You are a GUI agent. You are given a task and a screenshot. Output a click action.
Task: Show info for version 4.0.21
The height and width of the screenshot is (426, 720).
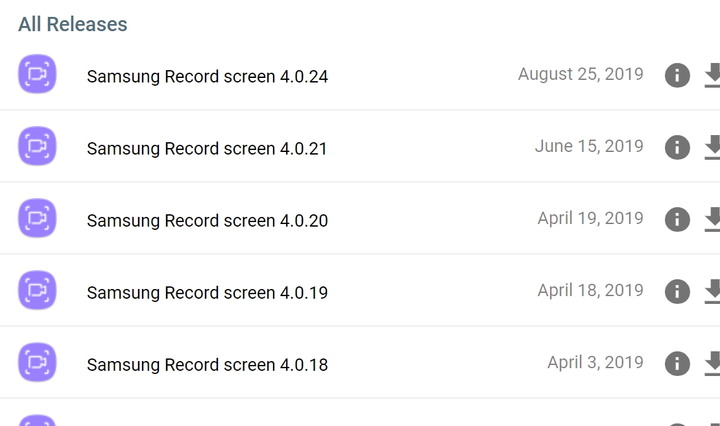677,147
